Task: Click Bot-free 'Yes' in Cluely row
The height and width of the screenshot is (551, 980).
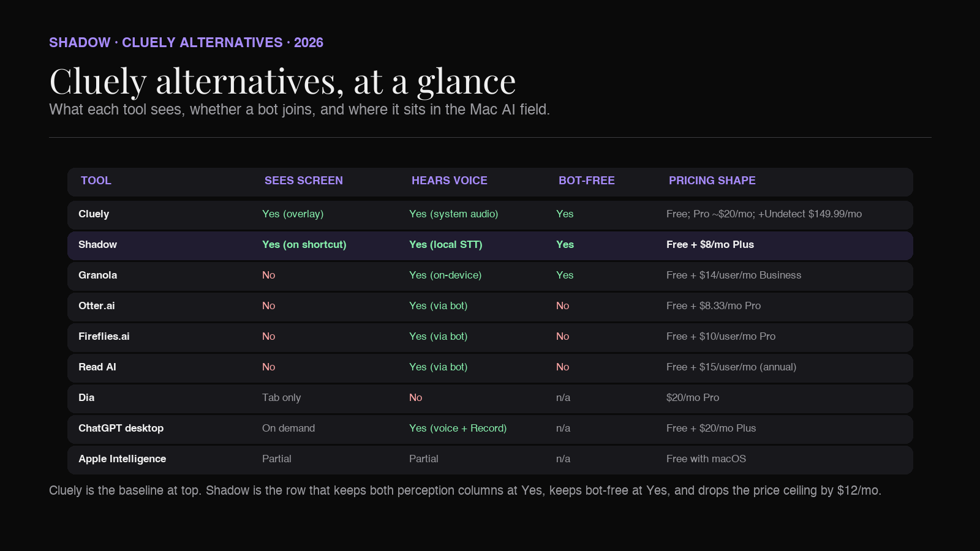Action: (x=565, y=214)
